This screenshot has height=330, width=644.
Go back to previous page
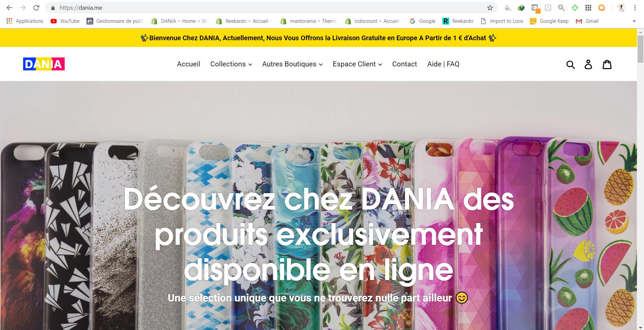(9, 8)
